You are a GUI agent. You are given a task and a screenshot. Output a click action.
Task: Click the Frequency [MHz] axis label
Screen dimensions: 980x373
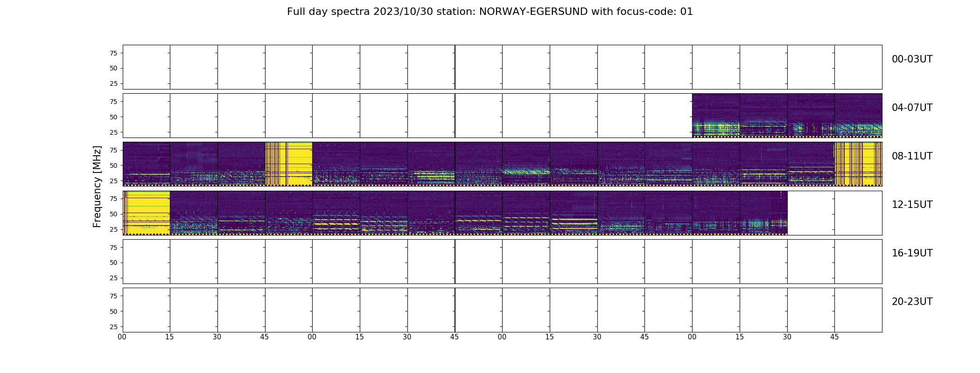click(x=97, y=186)
